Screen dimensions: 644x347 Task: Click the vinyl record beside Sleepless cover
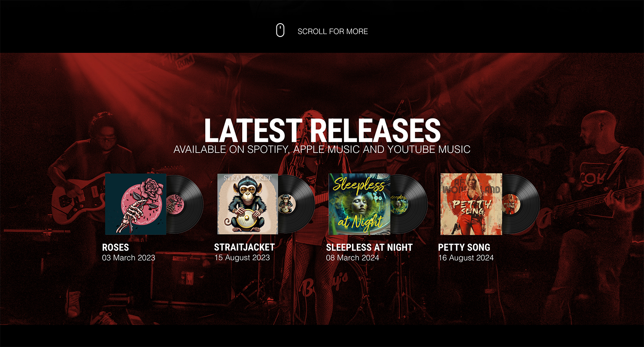[409, 204]
